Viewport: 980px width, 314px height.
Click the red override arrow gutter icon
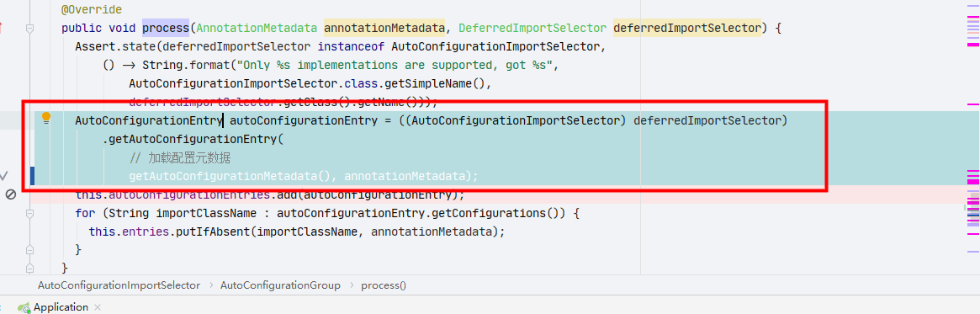1,28
